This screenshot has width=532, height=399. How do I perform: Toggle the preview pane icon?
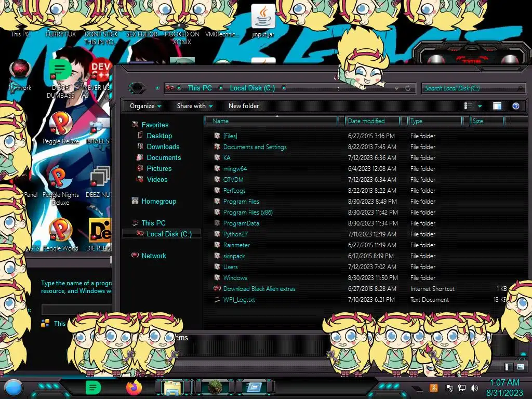click(497, 106)
